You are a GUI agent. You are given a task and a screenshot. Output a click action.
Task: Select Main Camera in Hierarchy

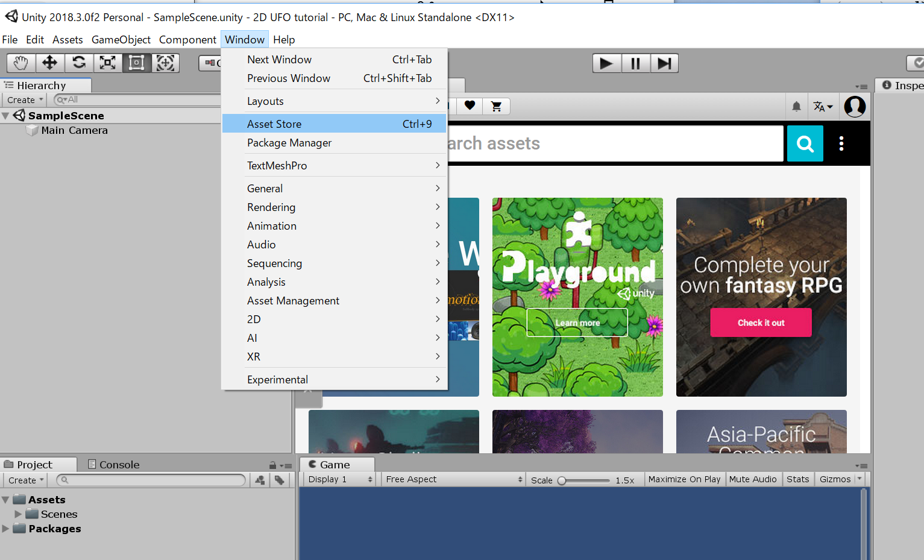point(74,130)
